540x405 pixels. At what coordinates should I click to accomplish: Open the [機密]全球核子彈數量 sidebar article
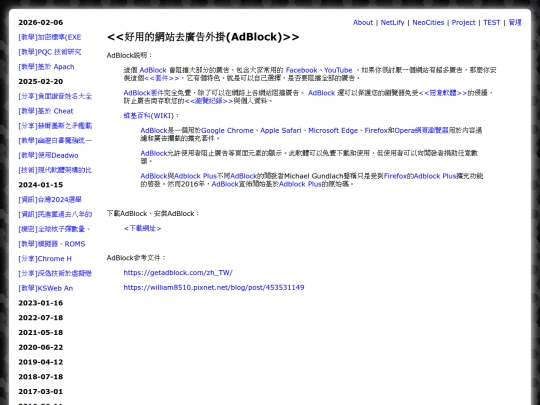54,229
